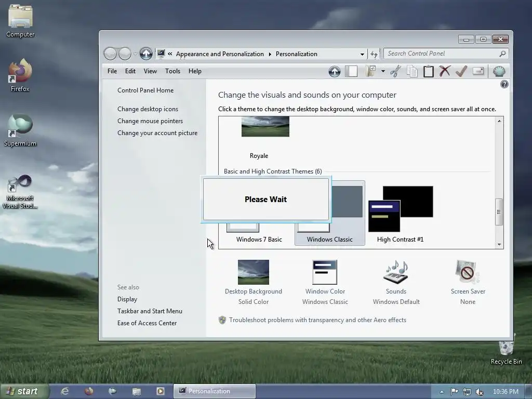
Task: Go to Control Panel Home
Action: (145, 90)
